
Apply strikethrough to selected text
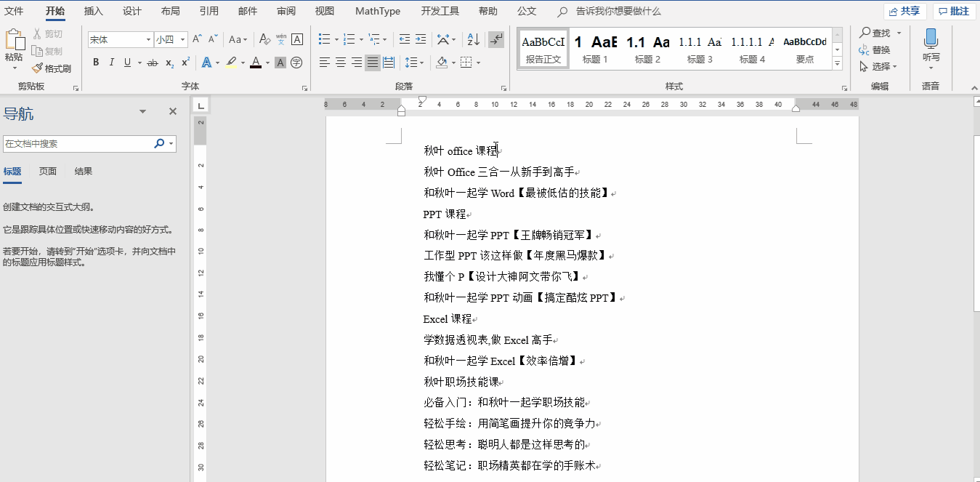153,63
